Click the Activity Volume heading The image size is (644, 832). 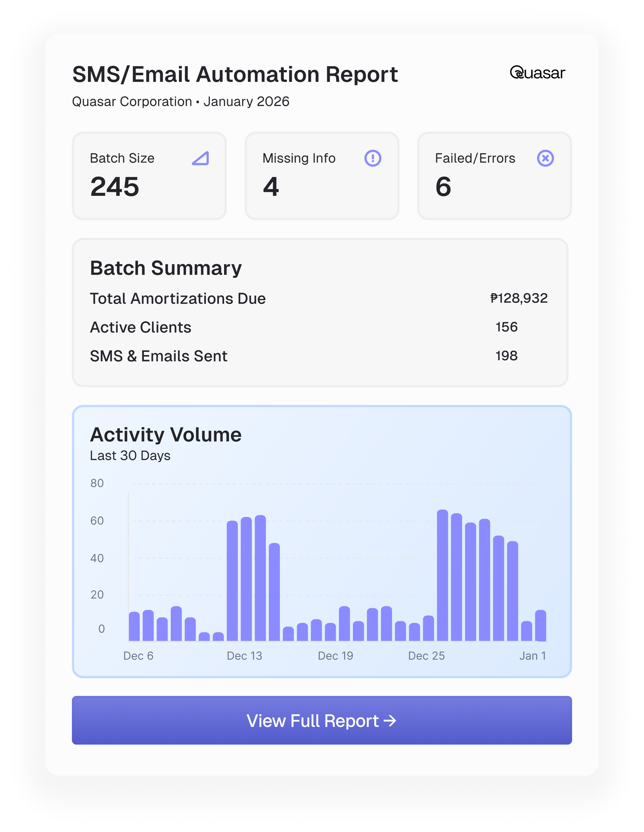pos(166,435)
